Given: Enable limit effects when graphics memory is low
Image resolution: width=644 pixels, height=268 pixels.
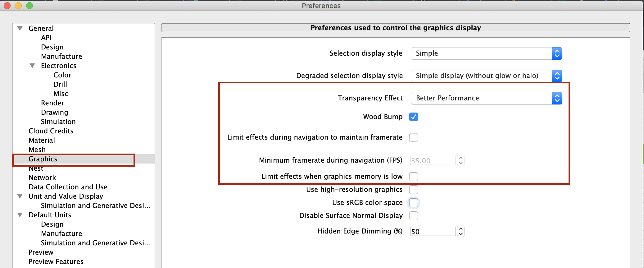Looking at the screenshot, I should 414,177.
